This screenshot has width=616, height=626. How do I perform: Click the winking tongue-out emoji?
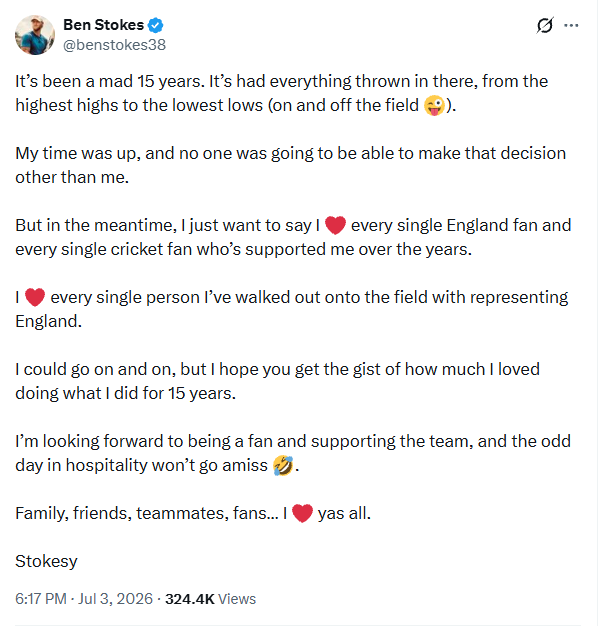[434, 106]
